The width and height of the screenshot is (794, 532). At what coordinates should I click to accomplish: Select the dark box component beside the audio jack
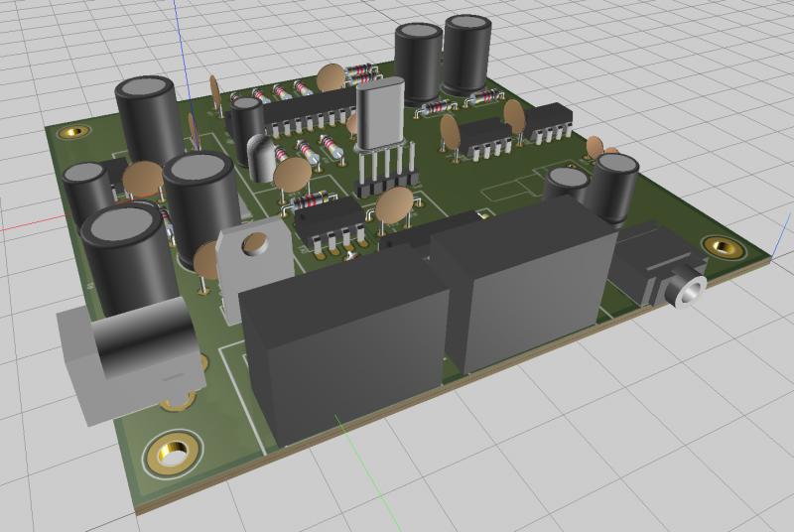524,284
